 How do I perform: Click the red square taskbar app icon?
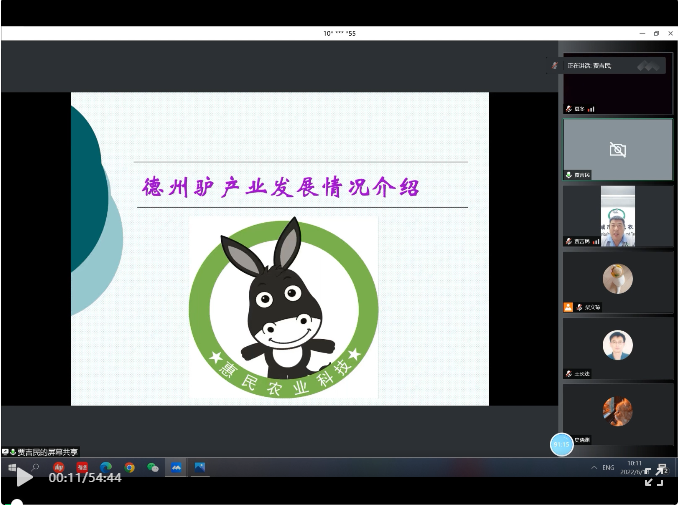pyautogui.click(x=82, y=467)
